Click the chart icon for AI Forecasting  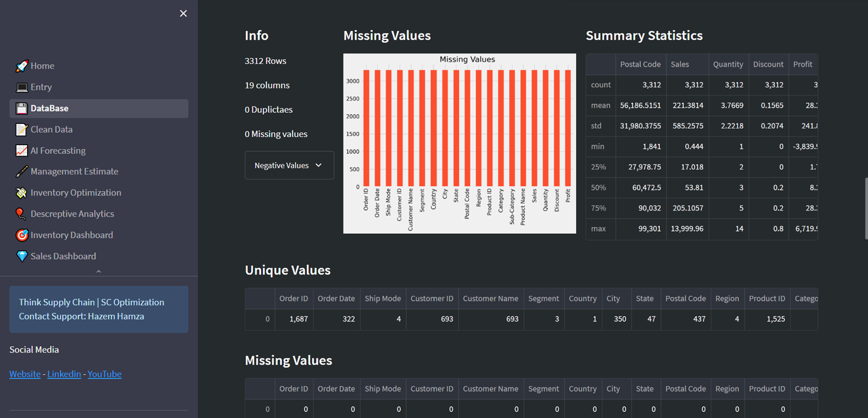tap(22, 151)
